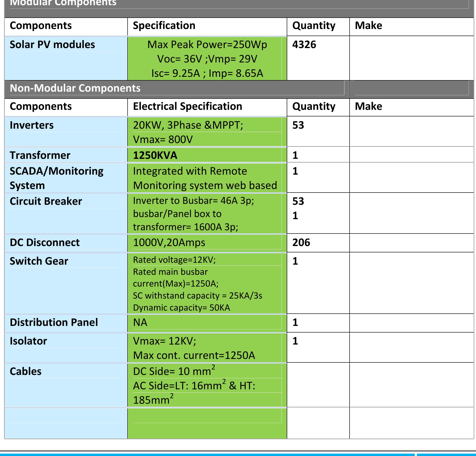Select the Circuit Breaker row label
Image resolution: width=476 pixels, height=456 pixels.
coord(46,201)
